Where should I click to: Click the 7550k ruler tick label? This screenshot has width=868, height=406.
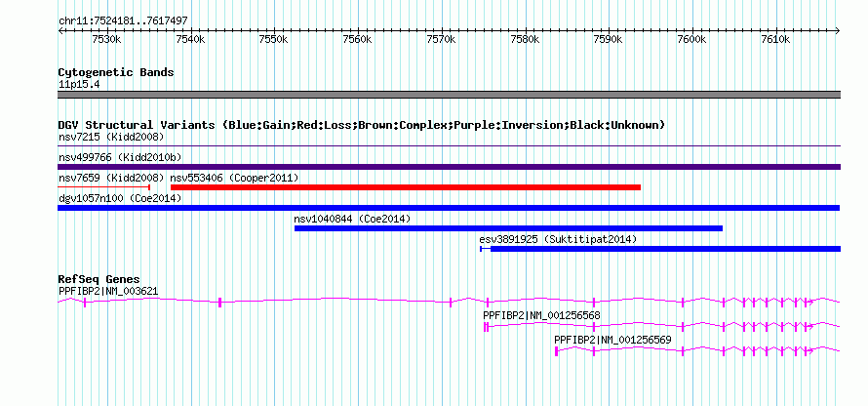click(x=273, y=40)
